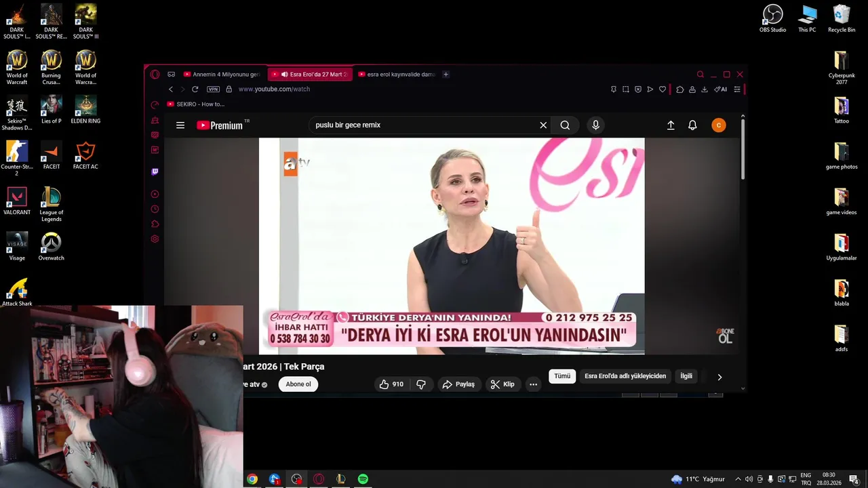Pin icon in Opera toolbar

coord(614,89)
